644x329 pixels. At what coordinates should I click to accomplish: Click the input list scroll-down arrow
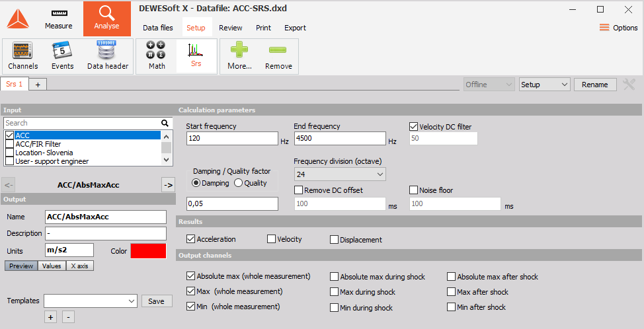(x=166, y=160)
